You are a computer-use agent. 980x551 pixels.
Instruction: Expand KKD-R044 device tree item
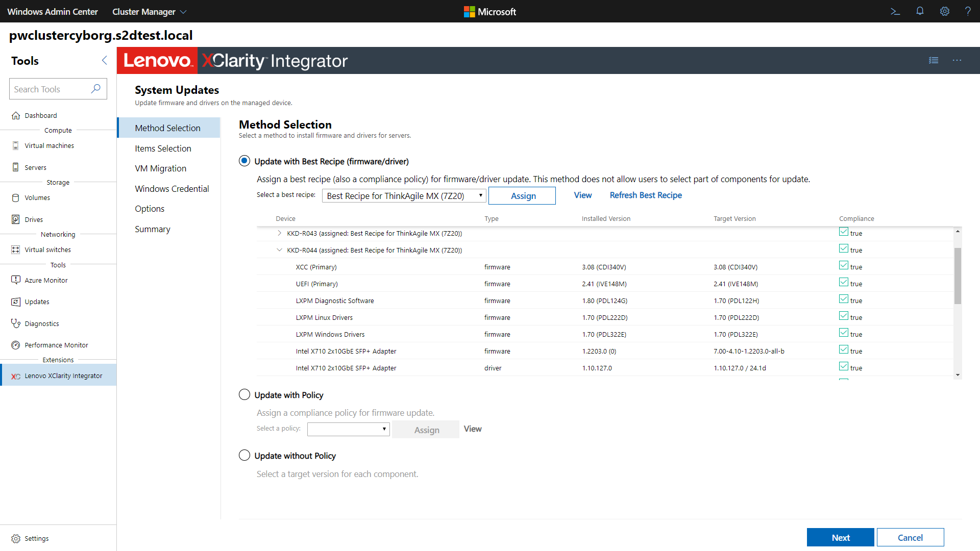(279, 249)
